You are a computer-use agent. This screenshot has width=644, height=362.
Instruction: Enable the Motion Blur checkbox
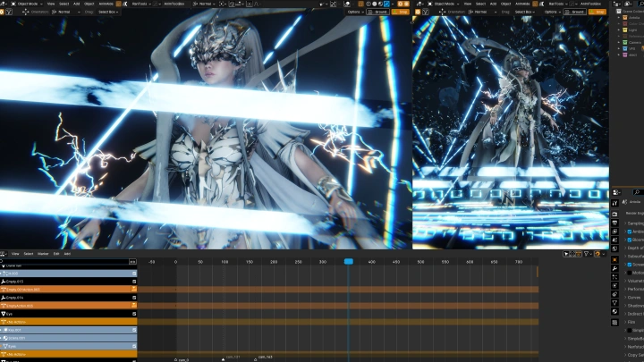pyautogui.click(x=629, y=273)
